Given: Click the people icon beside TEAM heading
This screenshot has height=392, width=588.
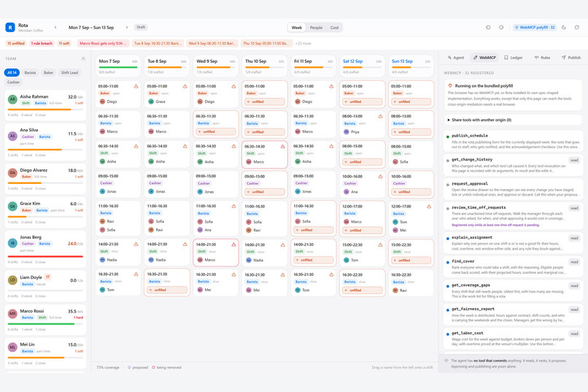Looking at the screenshot, I should click(83, 58).
